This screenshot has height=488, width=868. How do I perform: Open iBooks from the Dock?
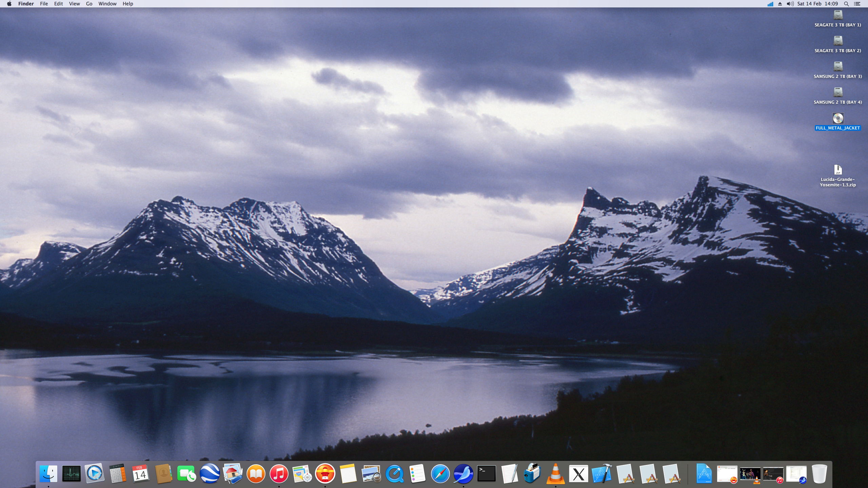[x=256, y=473]
